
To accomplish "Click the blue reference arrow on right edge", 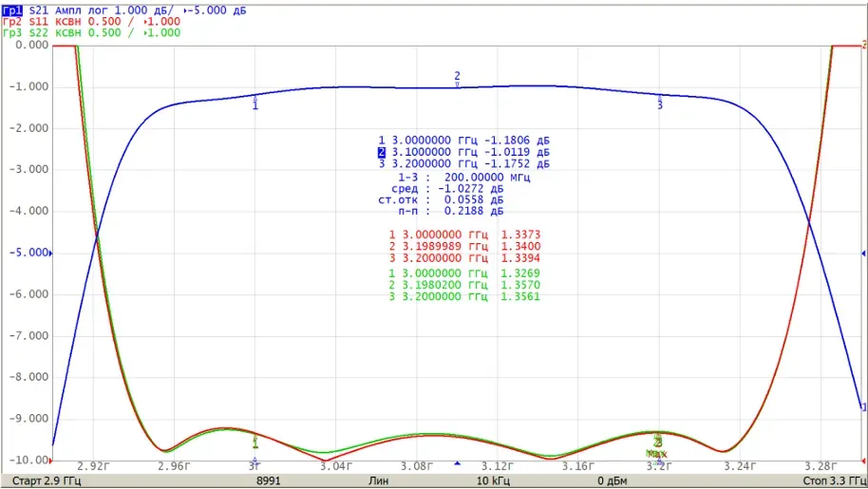I will [x=863, y=254].
